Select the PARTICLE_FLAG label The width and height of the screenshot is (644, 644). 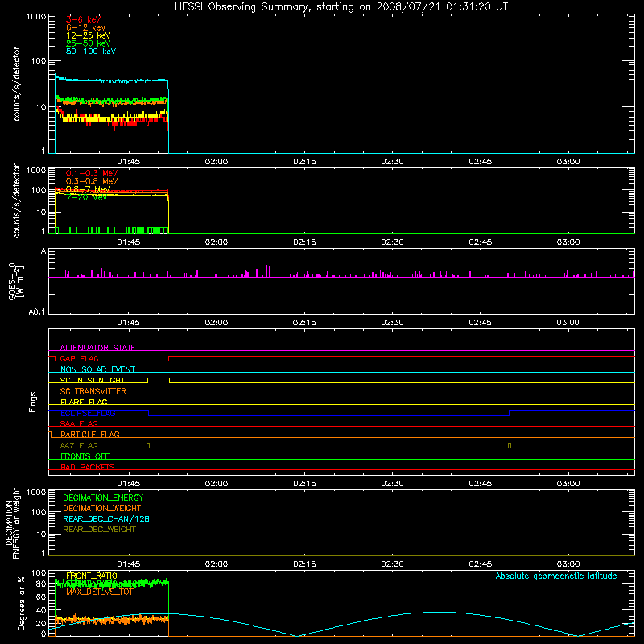click(x=90, y=435)
